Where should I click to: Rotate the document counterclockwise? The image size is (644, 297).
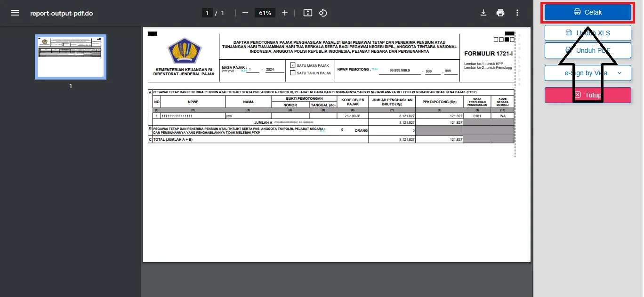(x=323, y=13)
